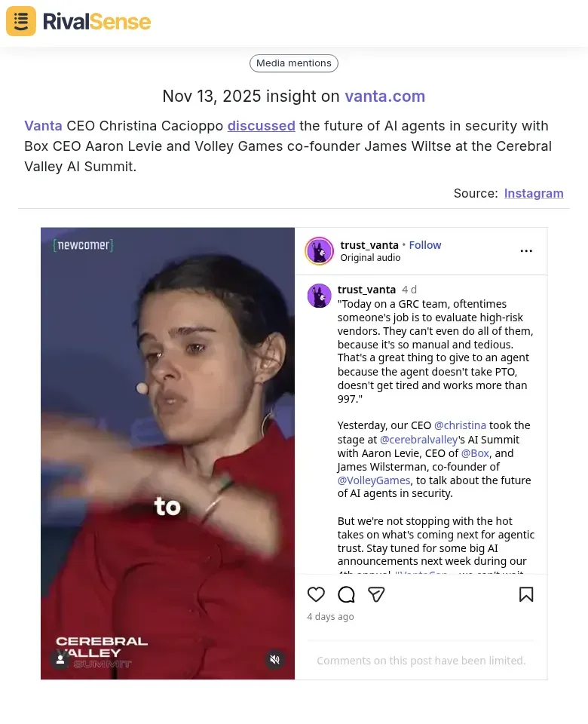Follow the trust_vanta account
This screenshot has width=588, height=724.
[425, 245]
